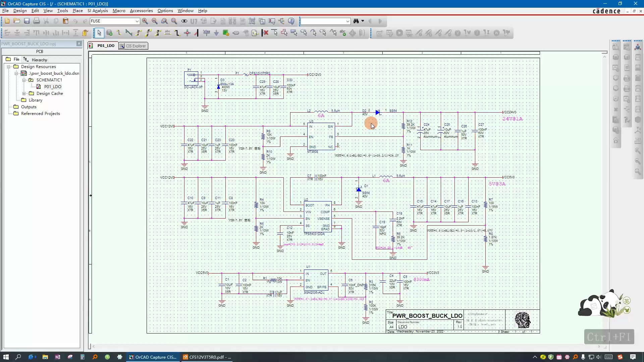
Task: Expand the Design Cache folder
Action: point(24,94)
